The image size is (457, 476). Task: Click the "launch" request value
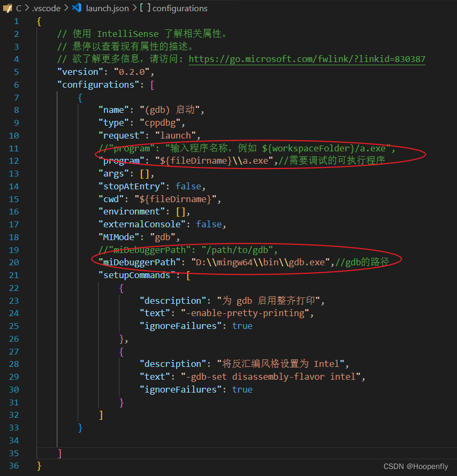coord(176,135)
